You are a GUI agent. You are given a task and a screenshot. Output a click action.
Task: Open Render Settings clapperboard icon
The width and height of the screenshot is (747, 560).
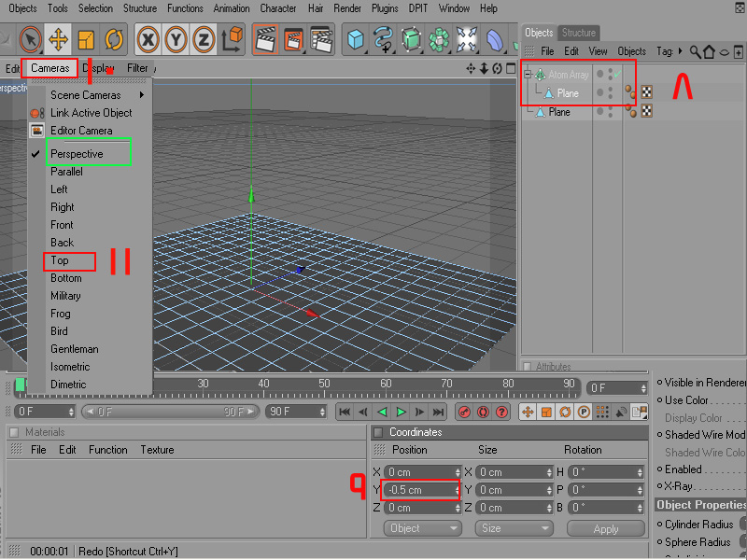coord(321,39)
